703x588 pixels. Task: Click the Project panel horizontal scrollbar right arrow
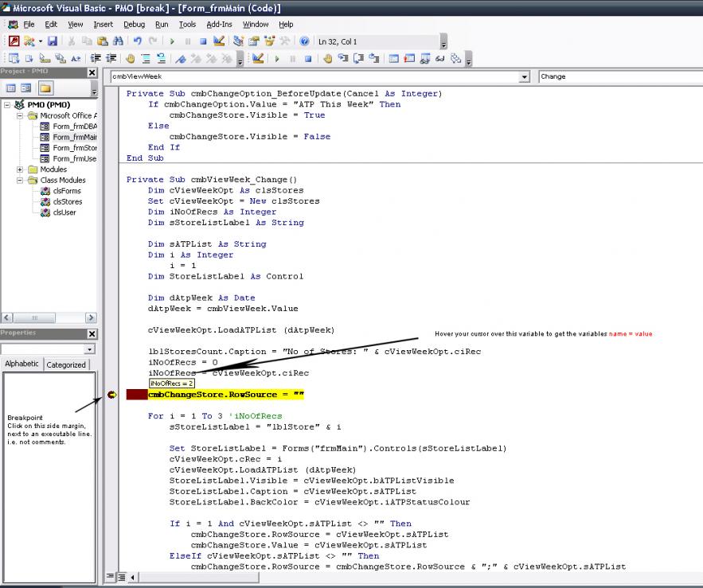pos(90,317)
